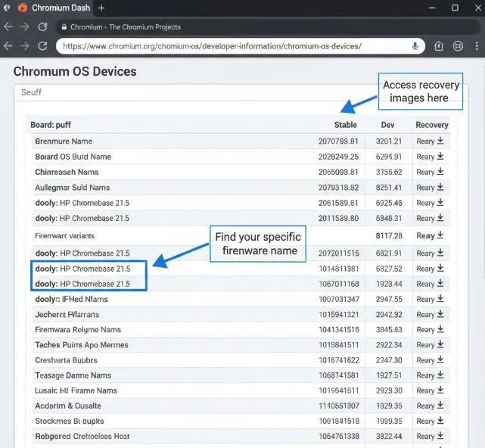The width and height of the screenshot is (485, 448).
Task: Click the Recovery column header
Action: tap(431, 125)
